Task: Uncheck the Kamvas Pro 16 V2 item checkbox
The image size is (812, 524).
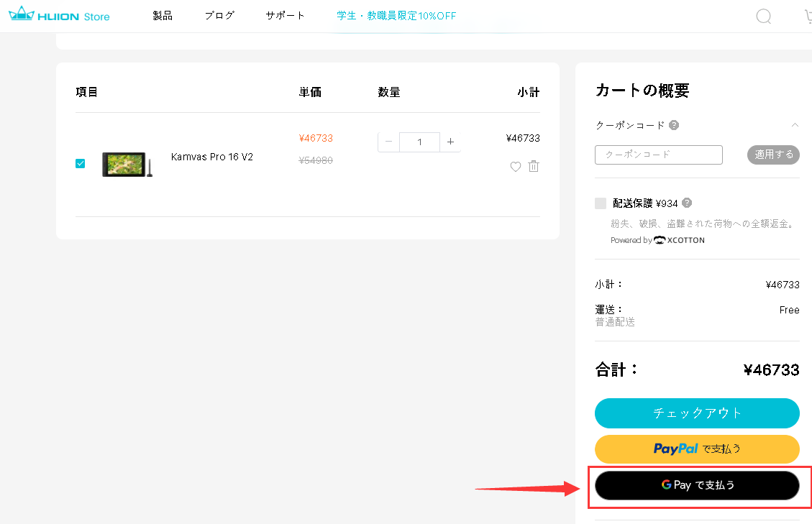Action: click(81, 164)
